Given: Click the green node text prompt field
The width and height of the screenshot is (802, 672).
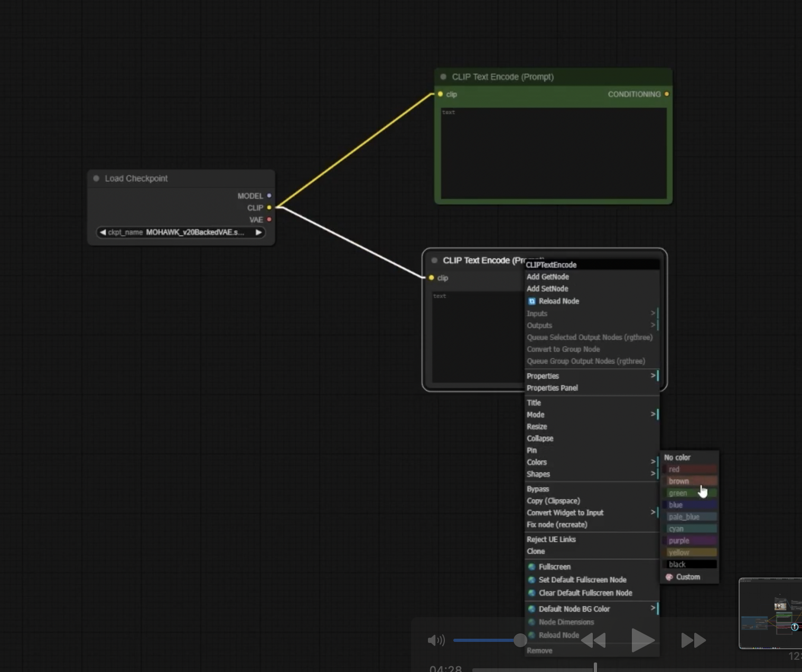Looking at the screenshot, I should [x=554, y=154].
